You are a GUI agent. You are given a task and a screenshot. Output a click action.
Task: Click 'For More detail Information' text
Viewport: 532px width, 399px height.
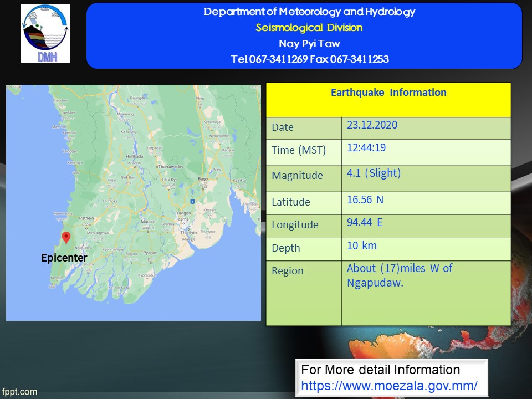[x=380, y=370]
